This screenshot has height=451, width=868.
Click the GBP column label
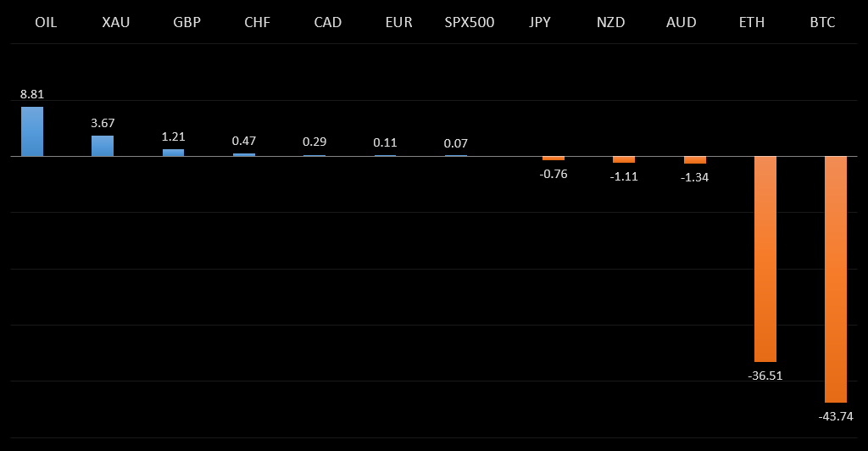tap(186, 22)
